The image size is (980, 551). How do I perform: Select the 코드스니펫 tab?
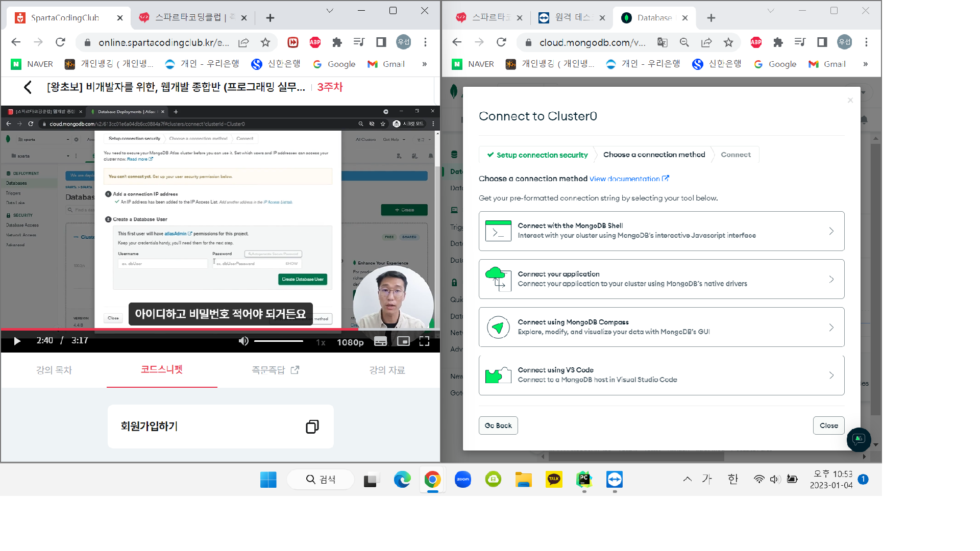(162, 369)
